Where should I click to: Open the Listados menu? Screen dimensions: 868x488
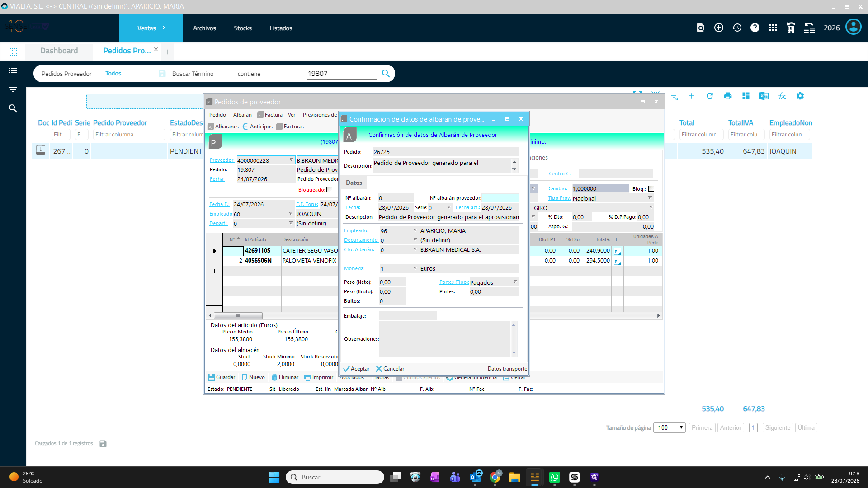tap(281, 28)
